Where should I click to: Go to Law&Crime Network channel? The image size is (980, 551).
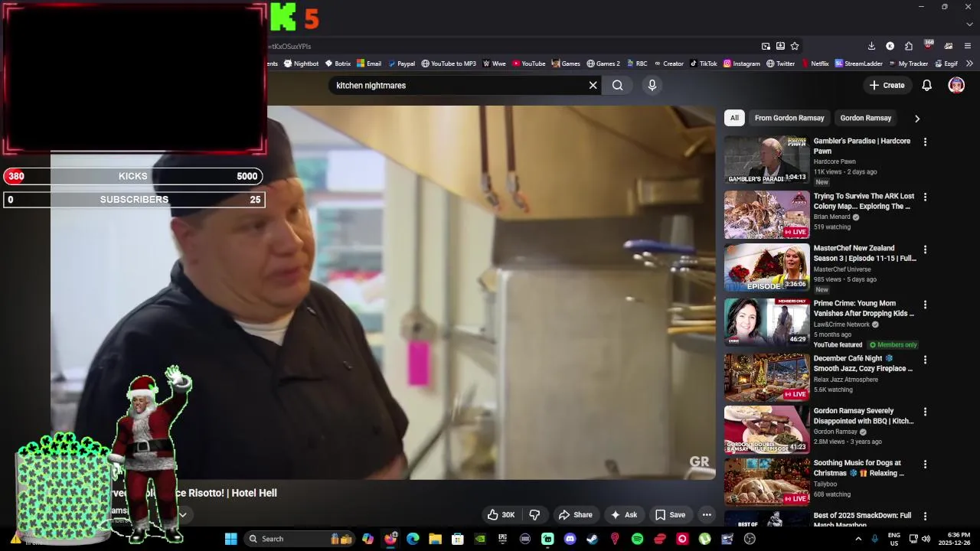click(x=841, y=324)
